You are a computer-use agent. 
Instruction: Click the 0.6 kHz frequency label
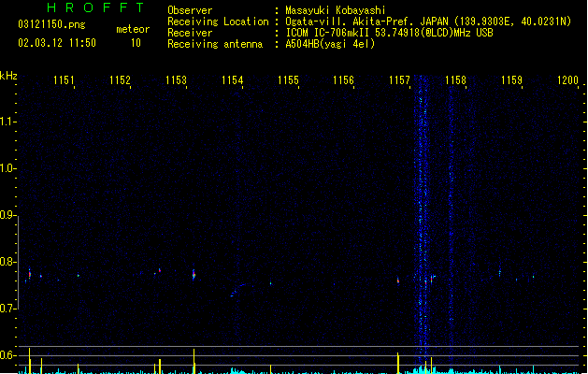[7, 355]
